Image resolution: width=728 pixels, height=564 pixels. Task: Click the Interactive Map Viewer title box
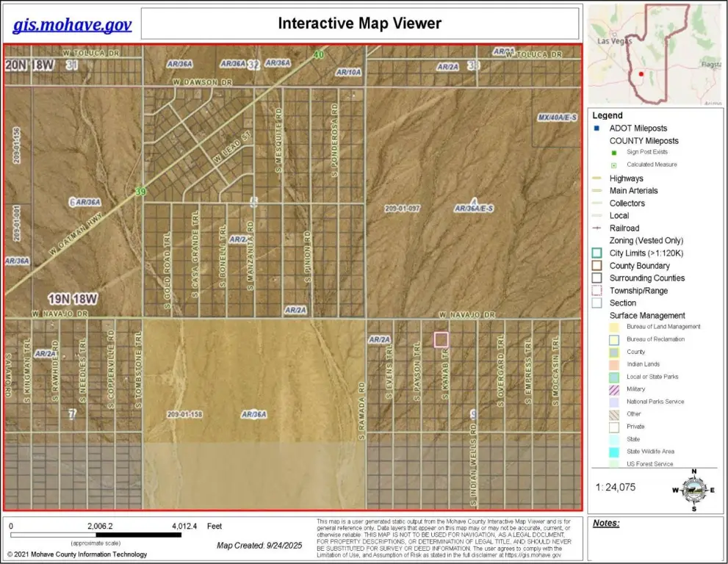[x=359, y=23]
